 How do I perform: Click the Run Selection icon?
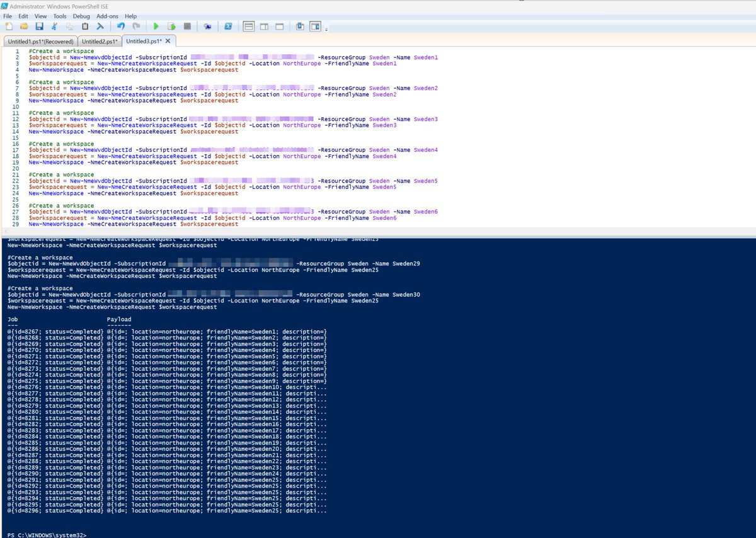pyautogui.click(x=171, y=26)
